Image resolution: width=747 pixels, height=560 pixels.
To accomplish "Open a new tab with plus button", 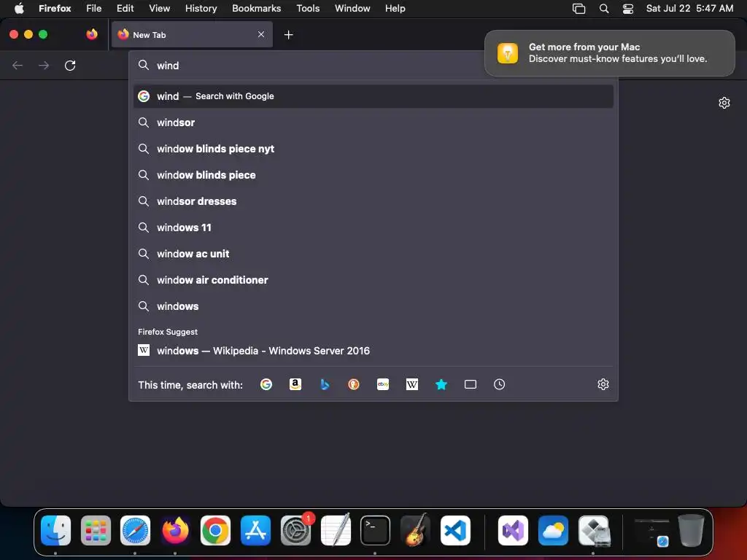I will click(288, 35).
